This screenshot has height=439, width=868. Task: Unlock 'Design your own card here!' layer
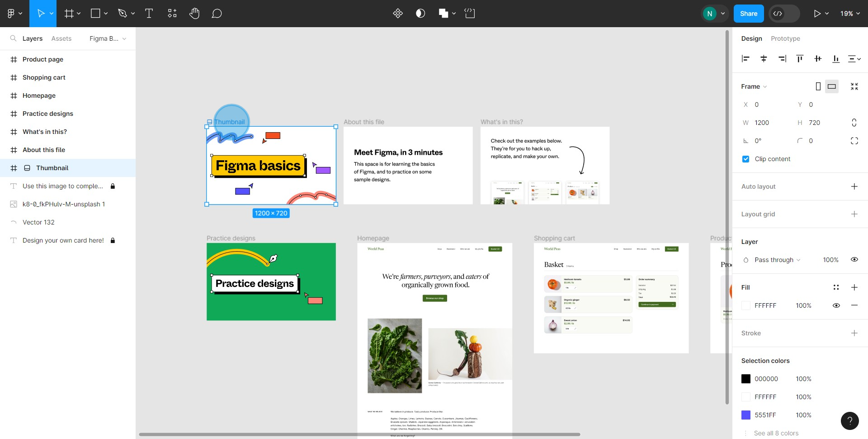(113, 240)
